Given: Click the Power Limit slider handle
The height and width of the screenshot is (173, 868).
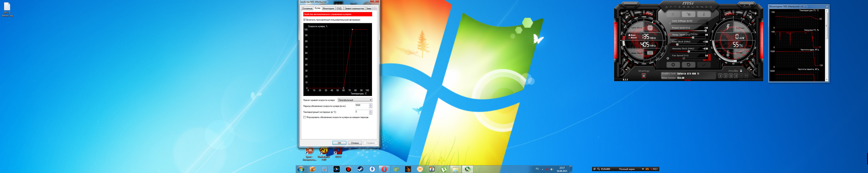Looking at the screenshot, I should tap(706, 31).
